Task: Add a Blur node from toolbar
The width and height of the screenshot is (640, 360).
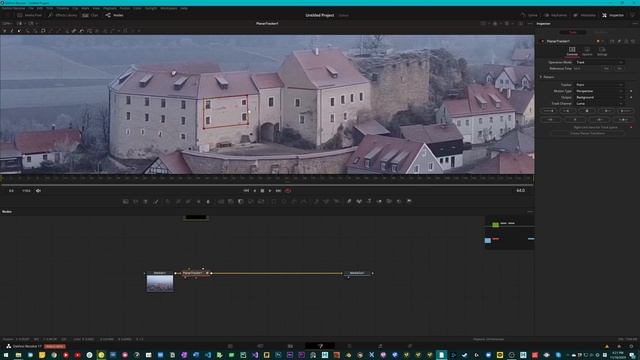Action: point(208,201)
